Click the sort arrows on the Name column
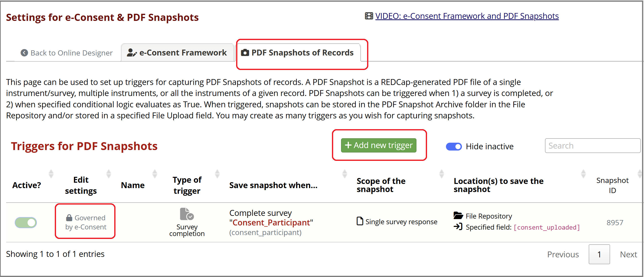Viewport: 644px width, 277px height. point(155,173)
